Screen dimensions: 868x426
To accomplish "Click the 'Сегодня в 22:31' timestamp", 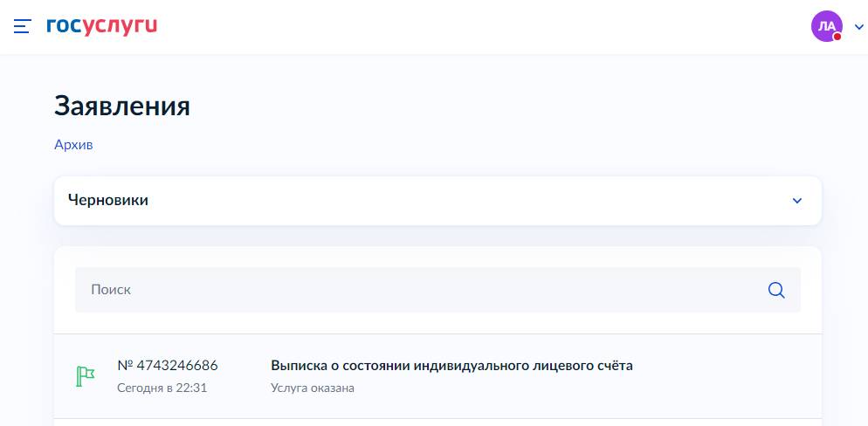I will [x=162, y=388].
